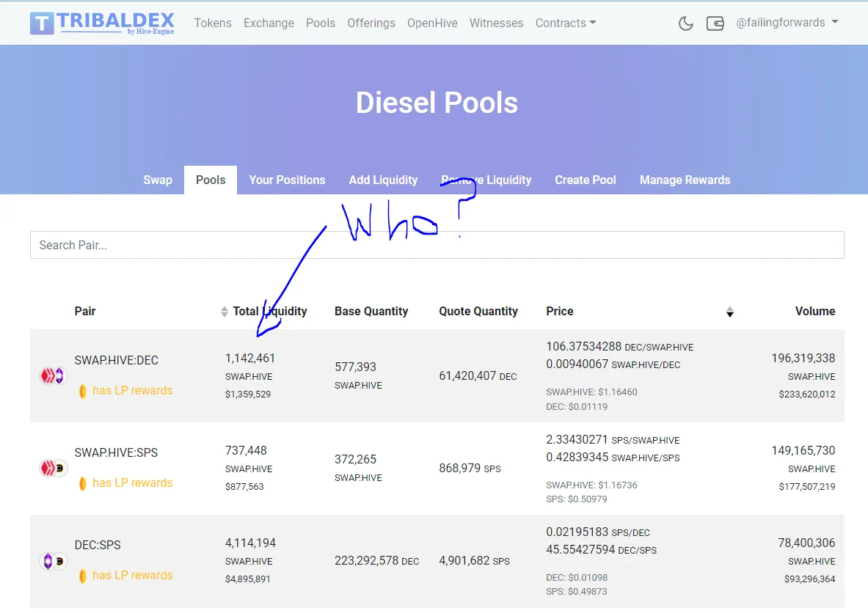This screenshot has height=613, width=868.
Task: Click the Price column header text
Action: coord(560,312)
